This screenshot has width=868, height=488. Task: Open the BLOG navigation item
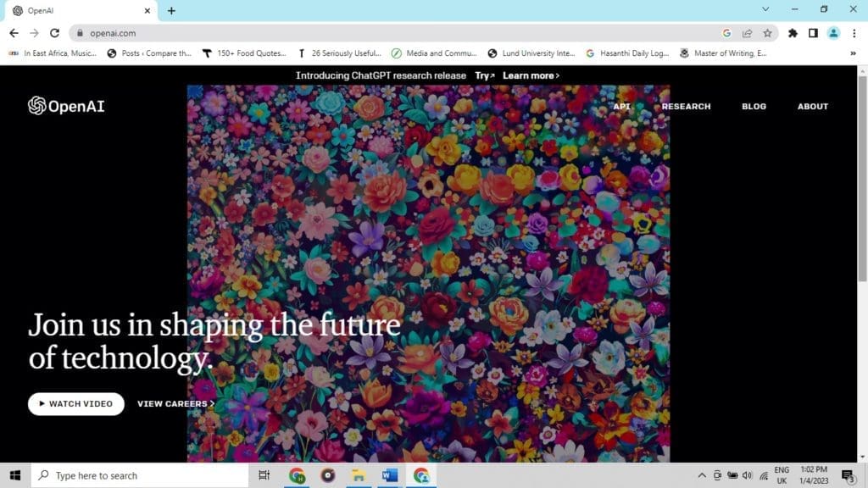pyautogui.click(x=754, y=106)
